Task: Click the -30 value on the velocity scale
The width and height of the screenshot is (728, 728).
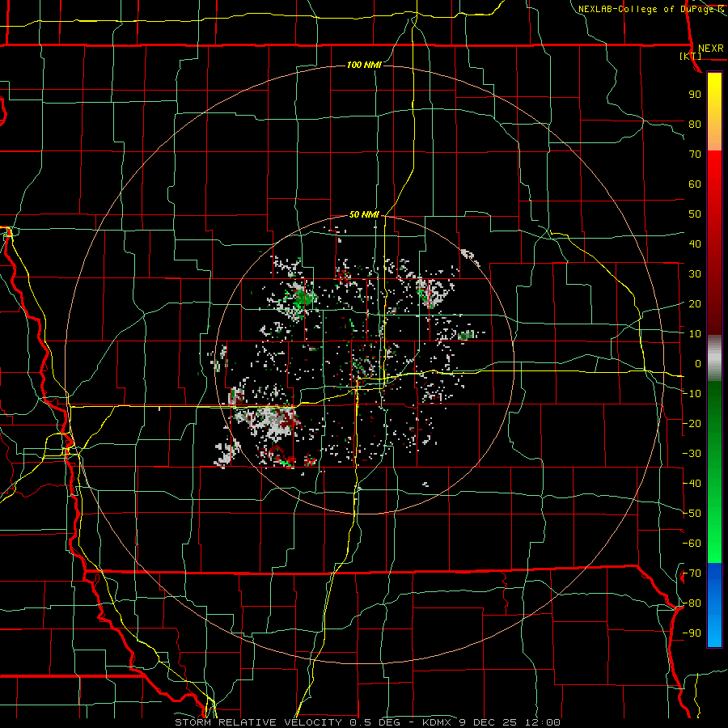Action: [x=692, y=454]
